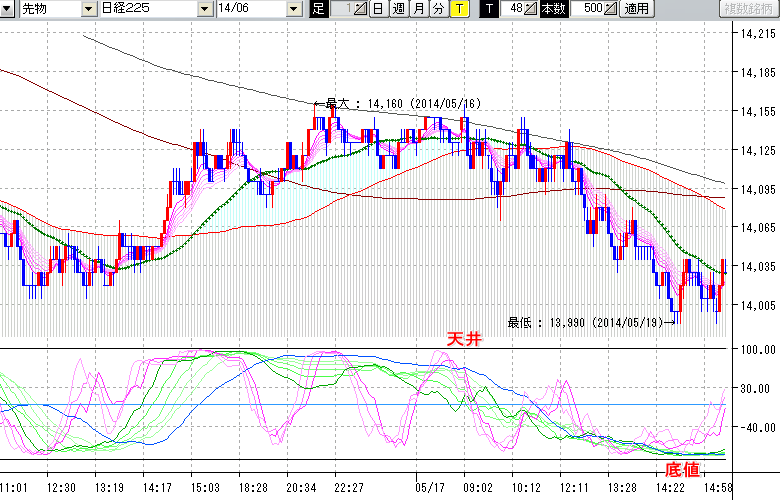Click the black T label icon

click(488, 9)
